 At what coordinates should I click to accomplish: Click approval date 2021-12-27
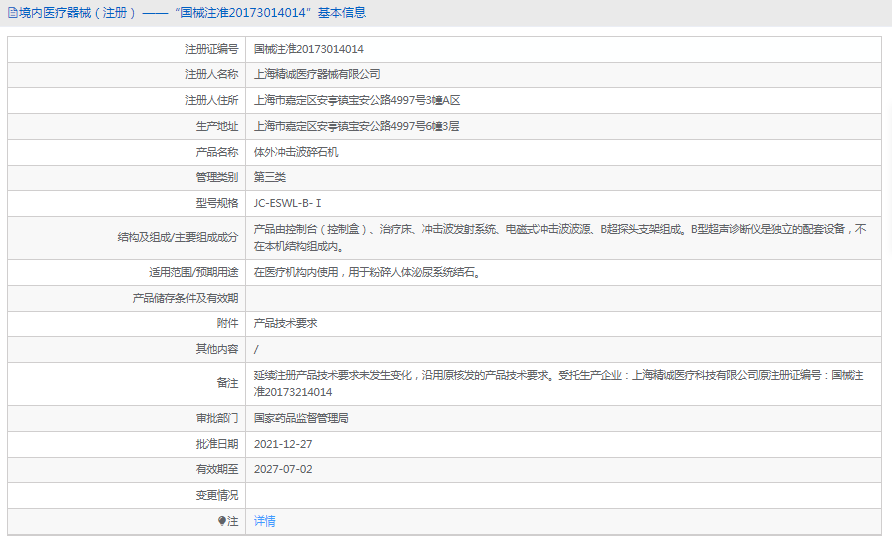(283, 444)
